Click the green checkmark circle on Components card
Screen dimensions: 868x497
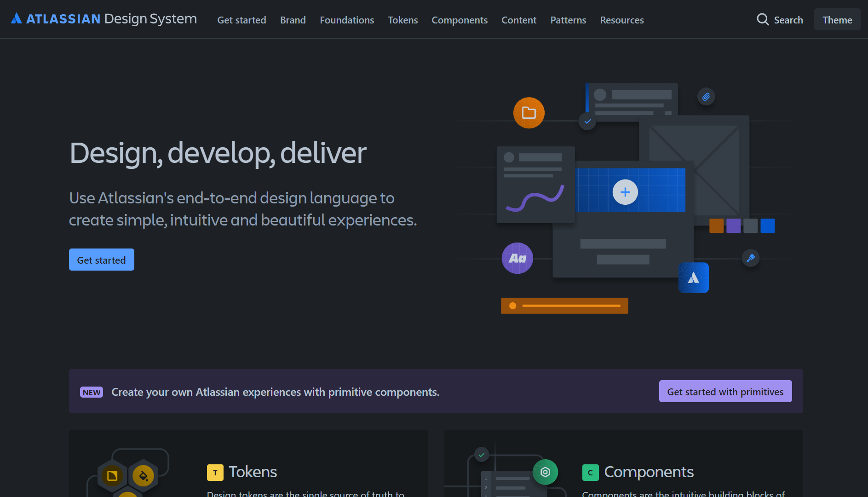coord(482,455)
